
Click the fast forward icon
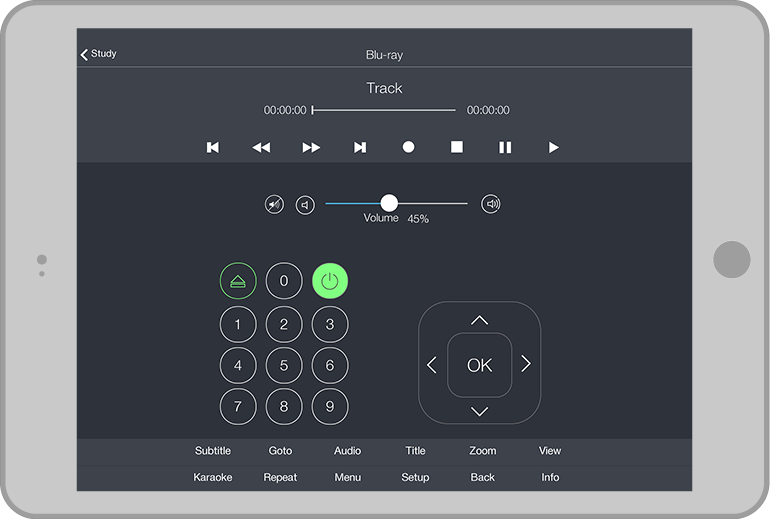point(311,147)
